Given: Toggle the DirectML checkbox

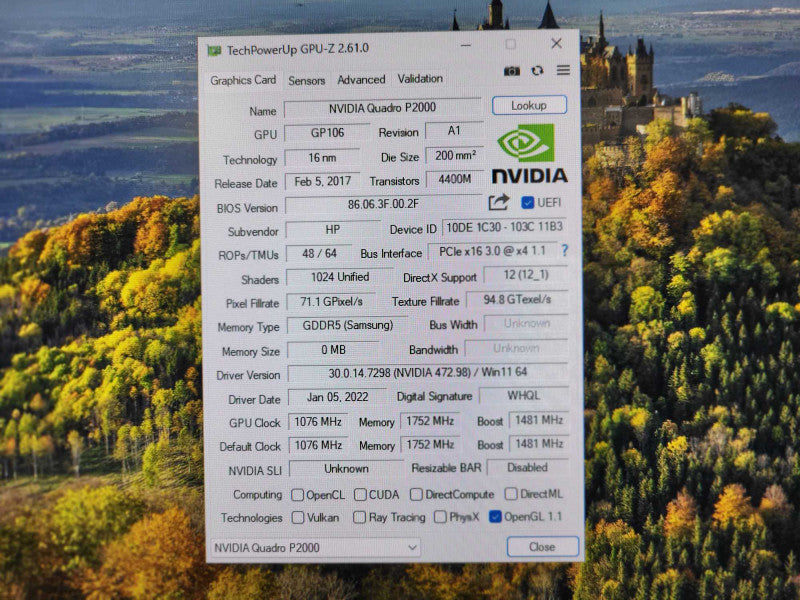Looking at the screenshot, I should click(511, 493).
